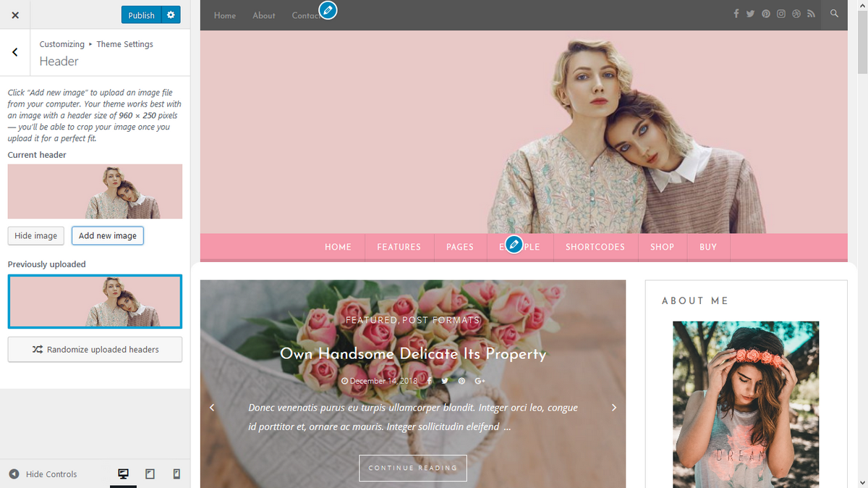Image resolution: width=868 pixels, height=488 pixels.
Task: Click the header banner image in preview
Action: tap(524, 132)
